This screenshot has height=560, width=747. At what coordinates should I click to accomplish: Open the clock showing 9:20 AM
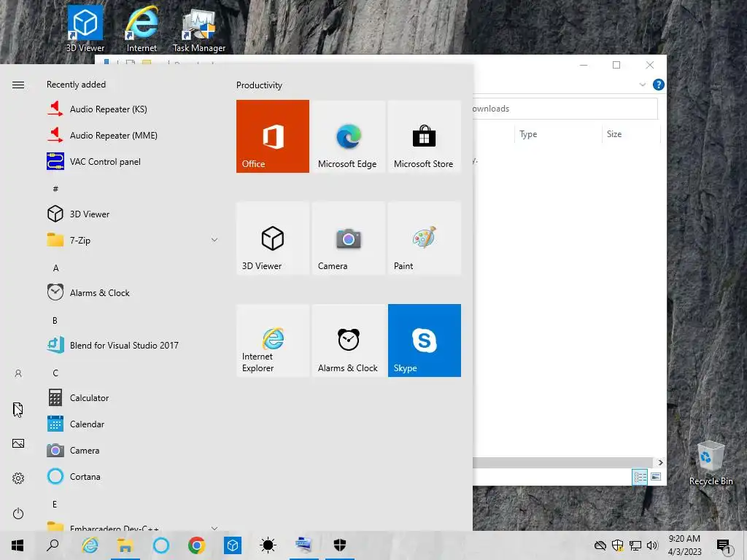tap(684, 545)
